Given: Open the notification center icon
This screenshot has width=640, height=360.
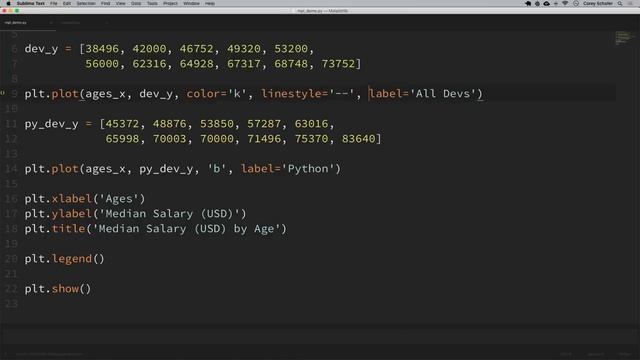Looking at the screenshot, I should coord(630,3).
